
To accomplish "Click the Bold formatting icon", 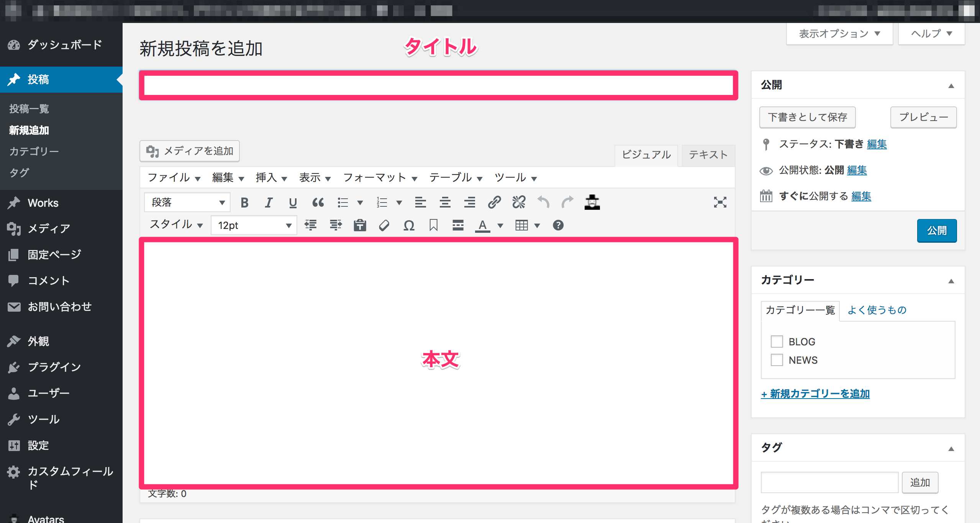I will (x=244, y=202).
